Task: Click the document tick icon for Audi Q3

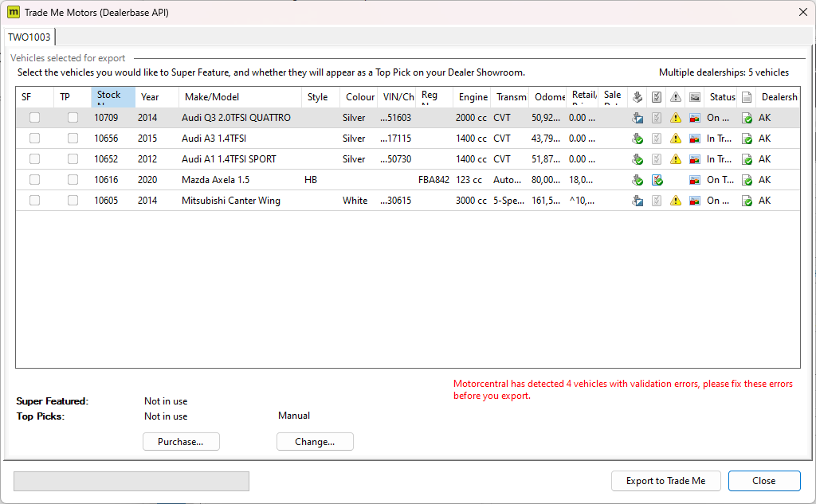Action: [x=747, y=118]
